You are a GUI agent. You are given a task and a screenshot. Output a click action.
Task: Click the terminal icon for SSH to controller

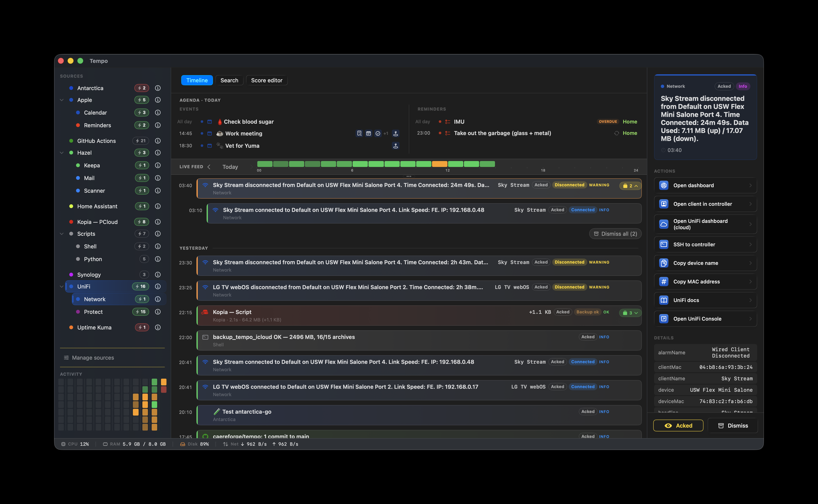[664, 244]
